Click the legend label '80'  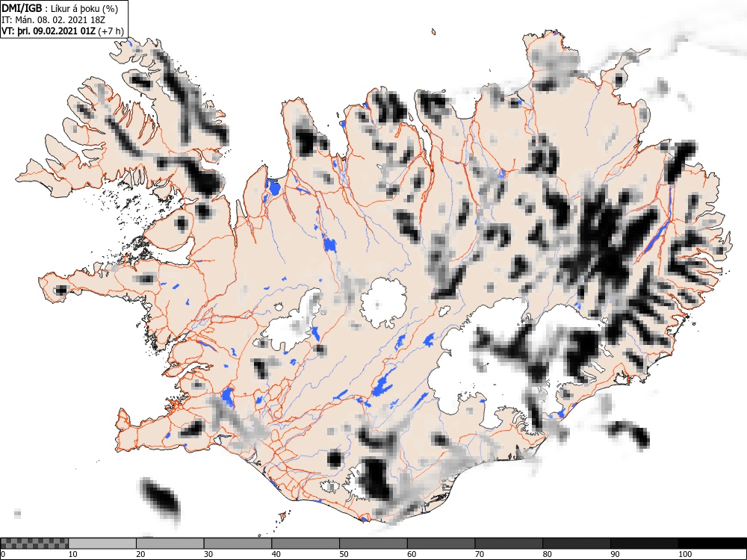pyautogui.click(x=547, y=554)
